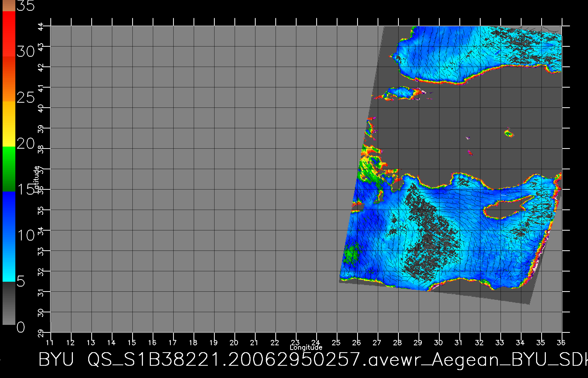Click the gray bottom segment of the color scale
The height and width of the screenshot is (378, 588).
point(9,303)
